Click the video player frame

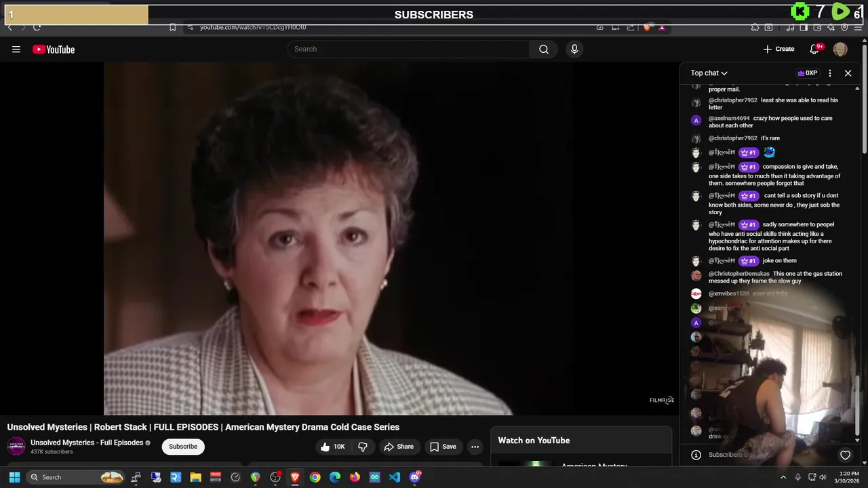pos(339,238)
